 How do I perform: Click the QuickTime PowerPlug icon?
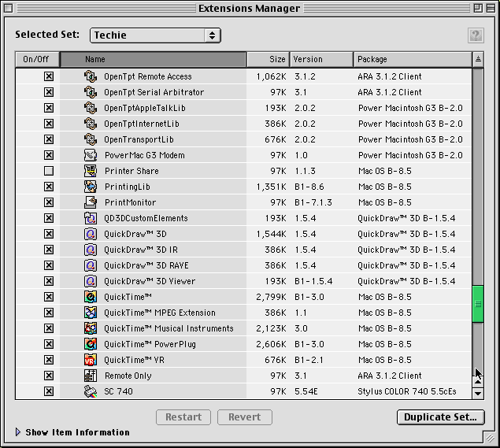(x=91, y=344)
